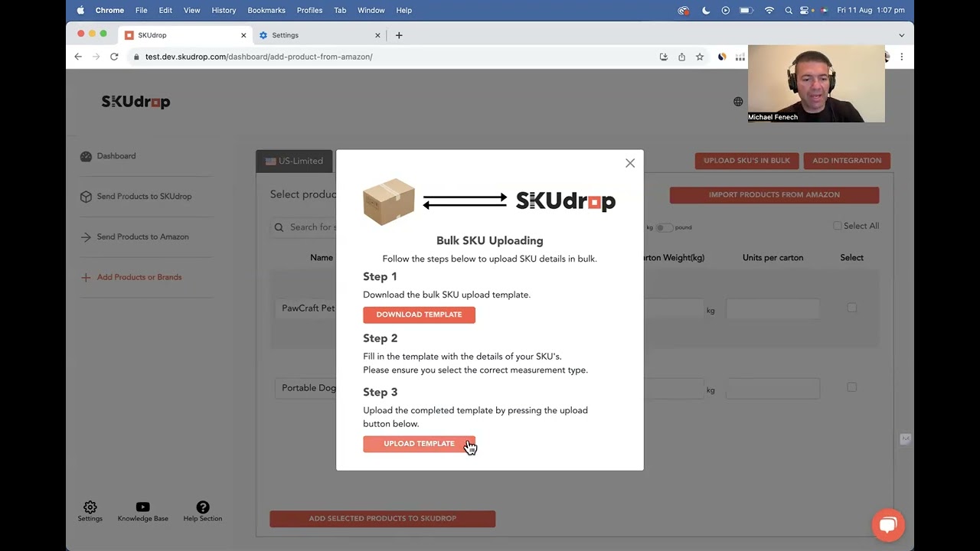This screenshot has width=980, height=551.
Task: Check the PawCraft Pet row checkbox
Action: tap(851, 308)
